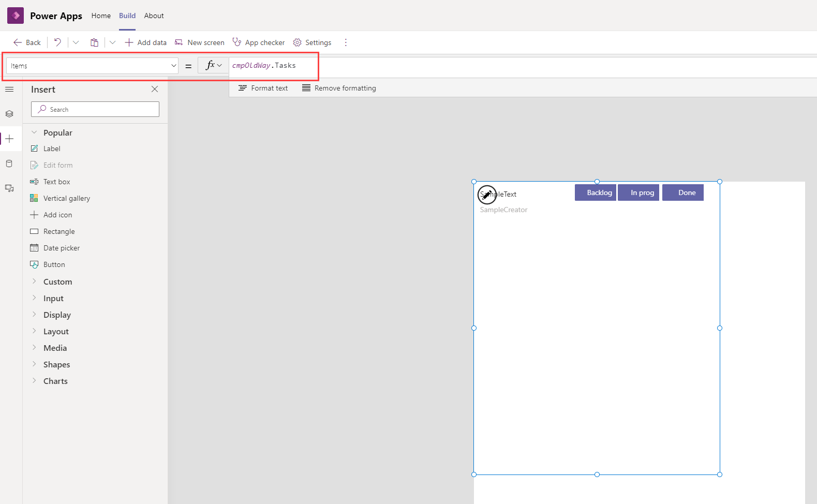Click the undo arrow icon
Screen dimensions: 817x504
point(57,42)
